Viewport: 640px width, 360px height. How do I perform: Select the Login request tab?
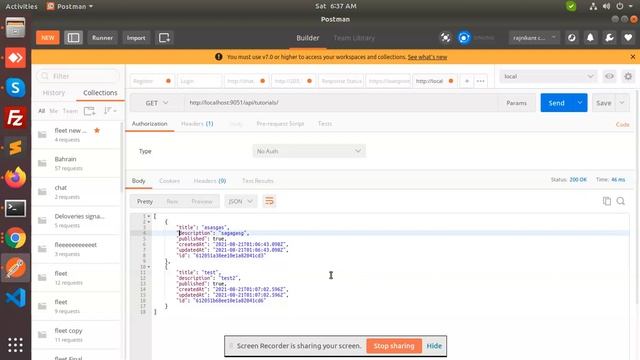point(199,81)
